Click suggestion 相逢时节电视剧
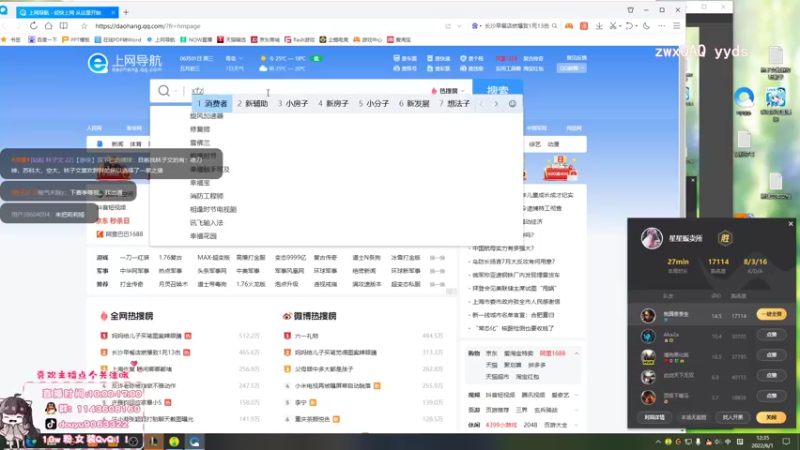Viewport: 800px width, 450px height. pos(213,210)
